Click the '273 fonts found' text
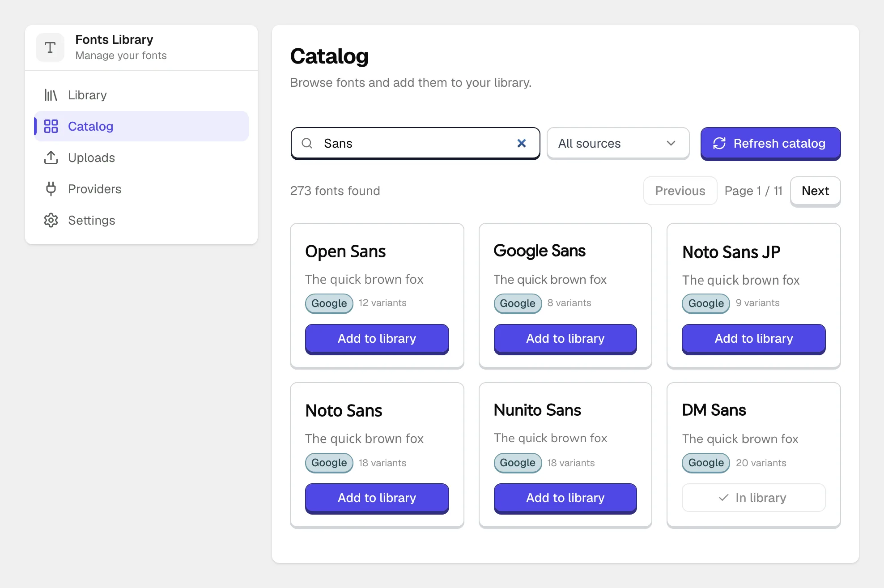The width and height of the screenshot is (884, 588). pyautogui.click(x=335, y=191)
